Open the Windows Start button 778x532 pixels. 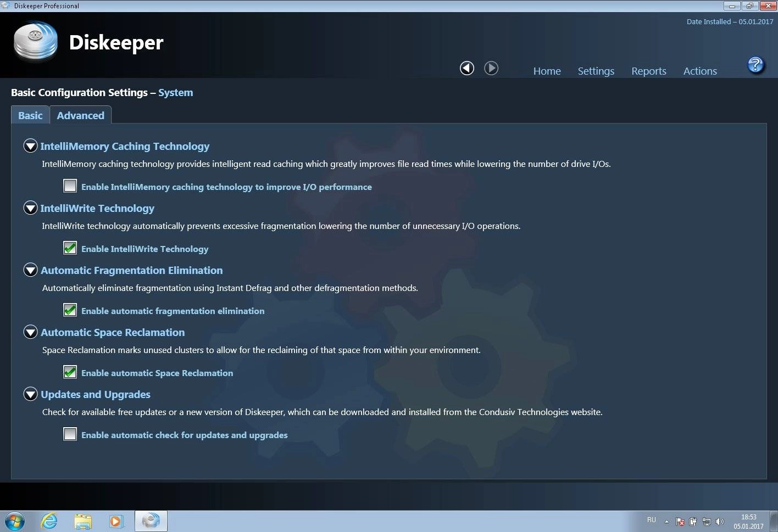coord(15,521)
